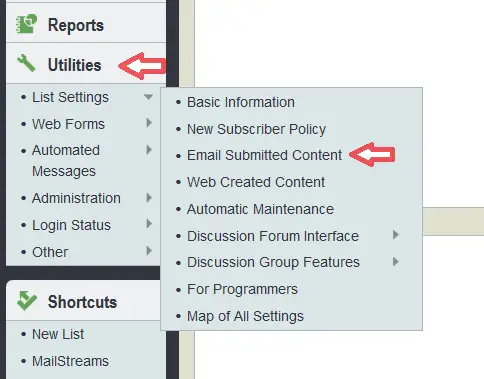Viewport: 484px width, 379px height.
Task: Expand the Automated Messages submenu arrow
Action: pos(149,150)
